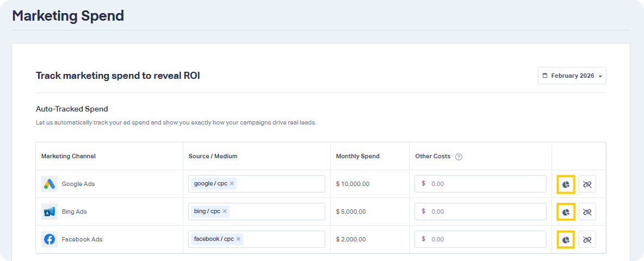Open the pie chart breakdown for Google Ads
Viewport: 644px width, 261px height.
coord(566,184)
